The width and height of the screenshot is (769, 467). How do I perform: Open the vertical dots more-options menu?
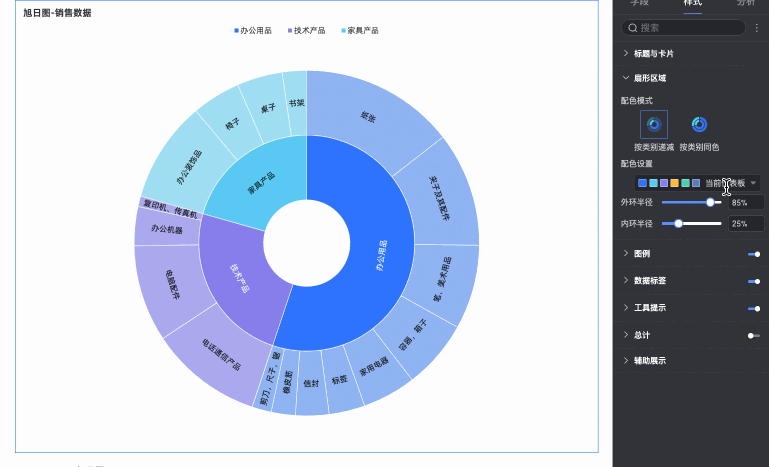click(757, 28)
